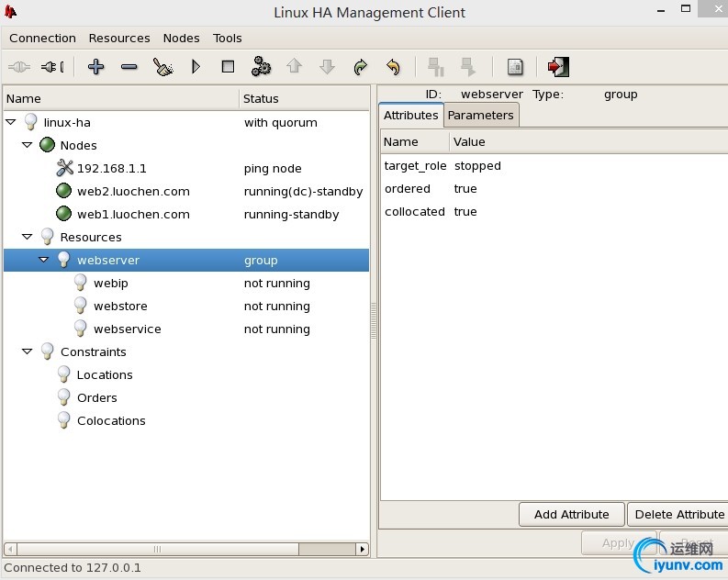Open the Resources menu
This screenshot has width=728, height=580.
[119, 38]
